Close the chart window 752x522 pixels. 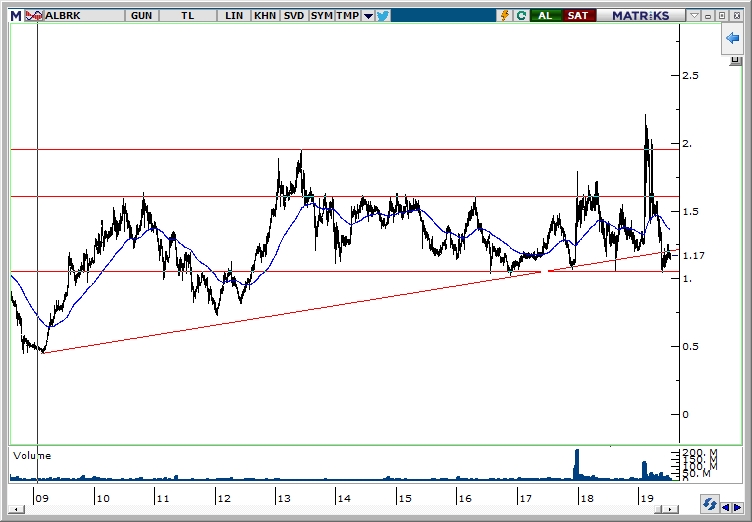point(737,16)
